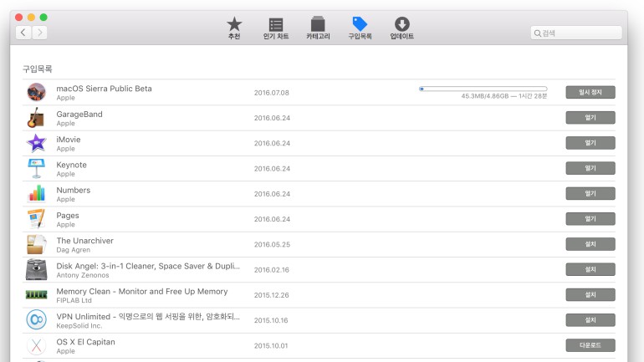Click the Pages document icon

click(36, 219)
